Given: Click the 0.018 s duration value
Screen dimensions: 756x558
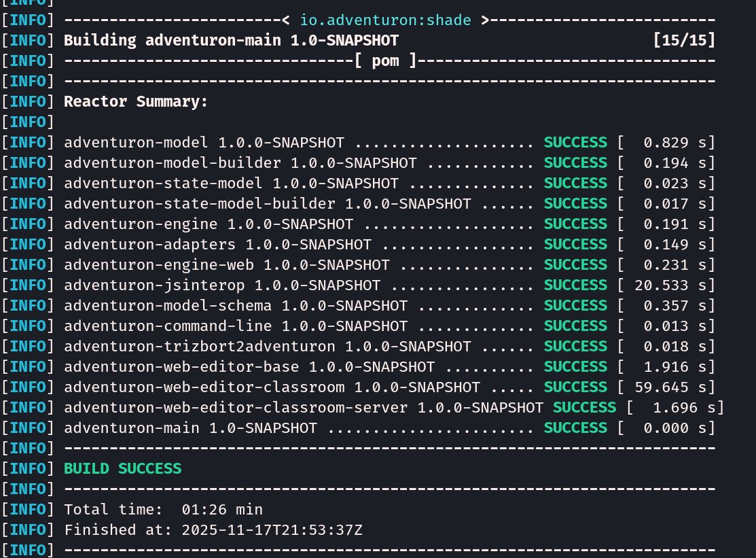Looking at the screenshot, I should (674, 346).
